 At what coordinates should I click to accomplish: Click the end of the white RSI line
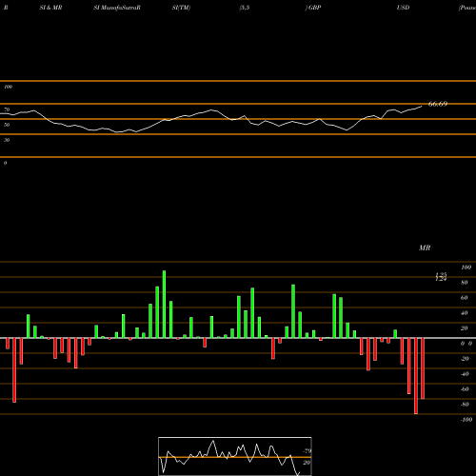[422, 107]
